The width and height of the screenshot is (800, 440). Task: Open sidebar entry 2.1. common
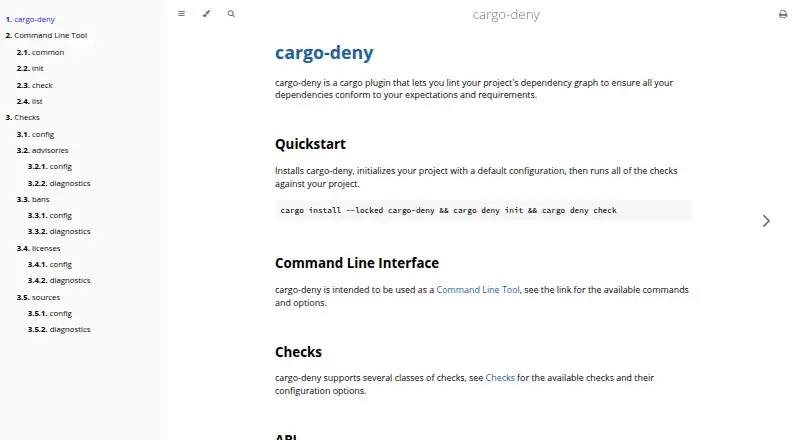point(40,52)
